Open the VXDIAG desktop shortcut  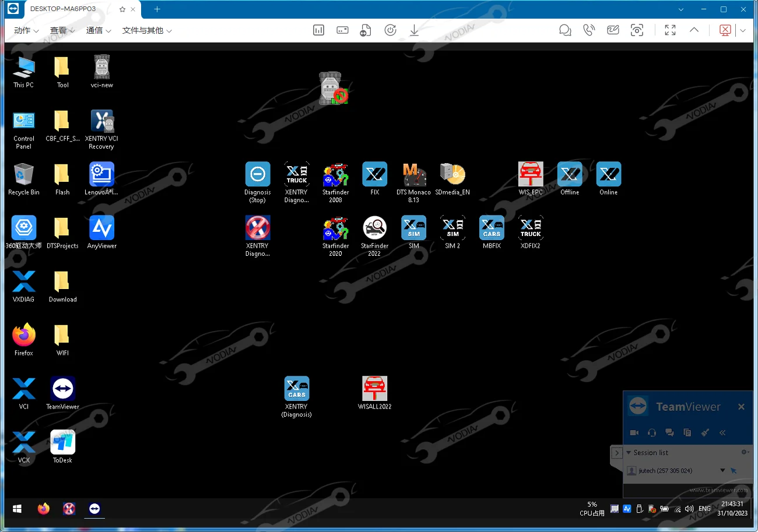point(24,281)
